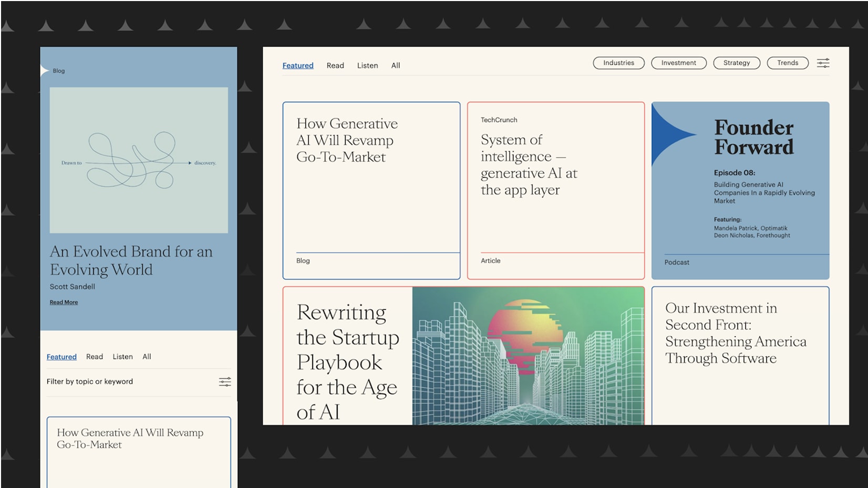Switch to the Listen tab in desktop view
This screenshot has width=868, height=488.
367,66
